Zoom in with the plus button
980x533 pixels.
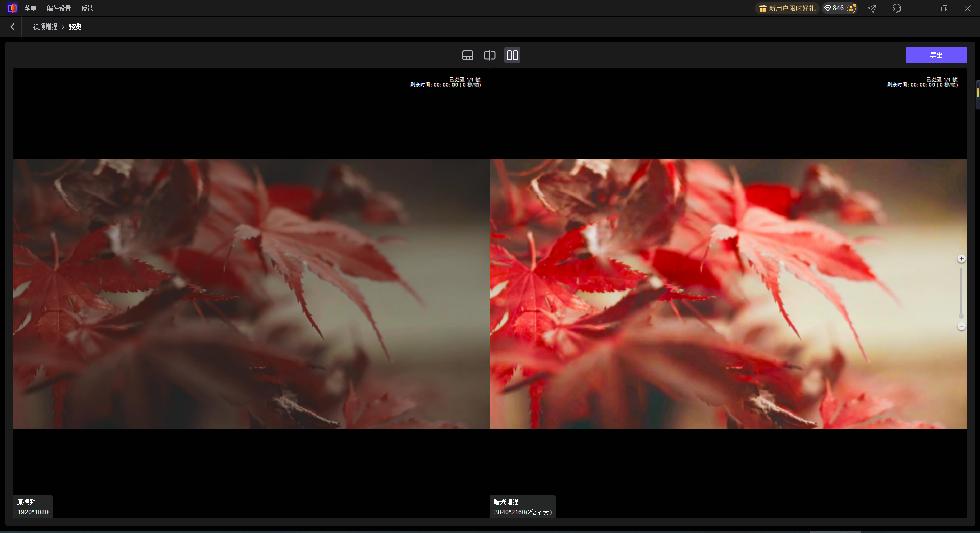[x=961, y=259]
